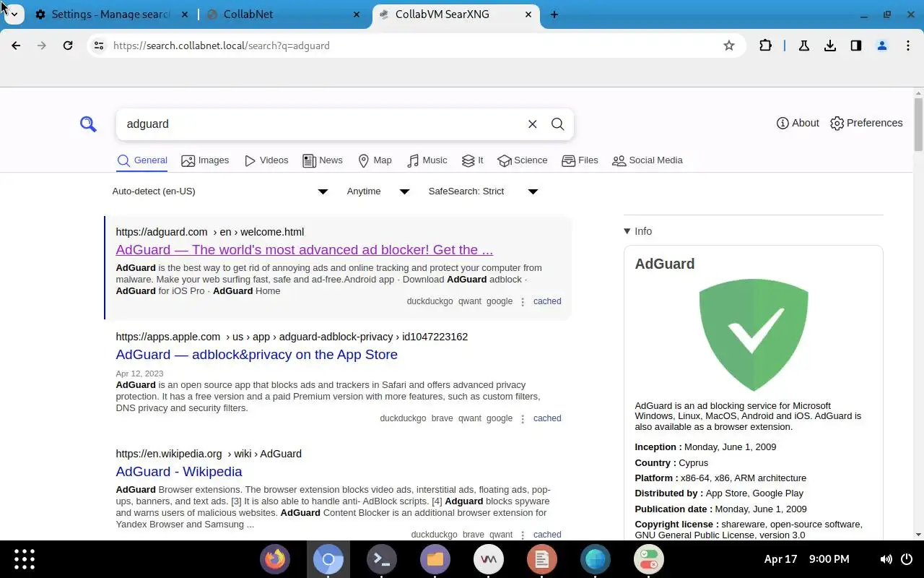
Task: Bookmark this page with the star icon
Action: coord(729,46)
